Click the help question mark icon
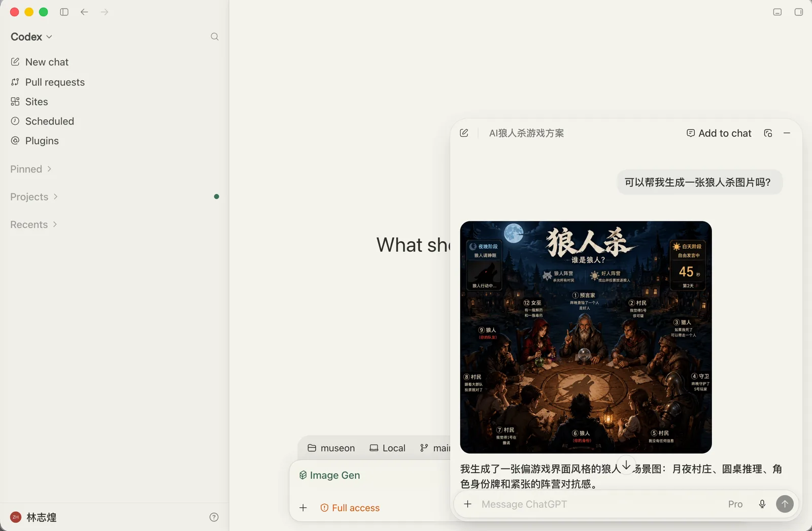 coord(214,517)
